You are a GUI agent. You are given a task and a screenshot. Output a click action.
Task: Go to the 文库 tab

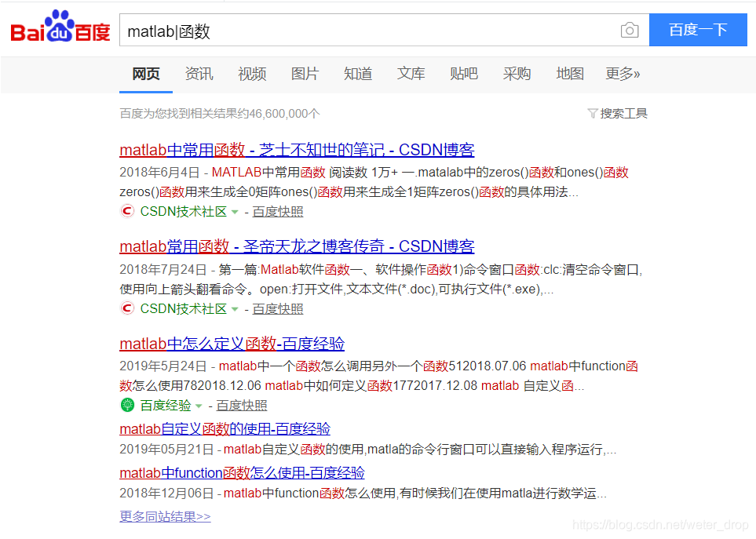click(411, 74)
